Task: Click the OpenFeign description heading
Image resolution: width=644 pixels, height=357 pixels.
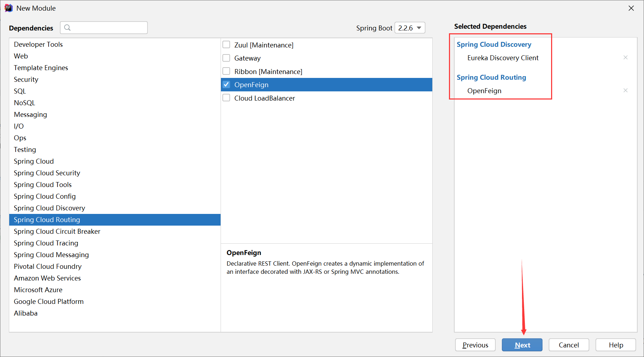Action: click(244, 253)
